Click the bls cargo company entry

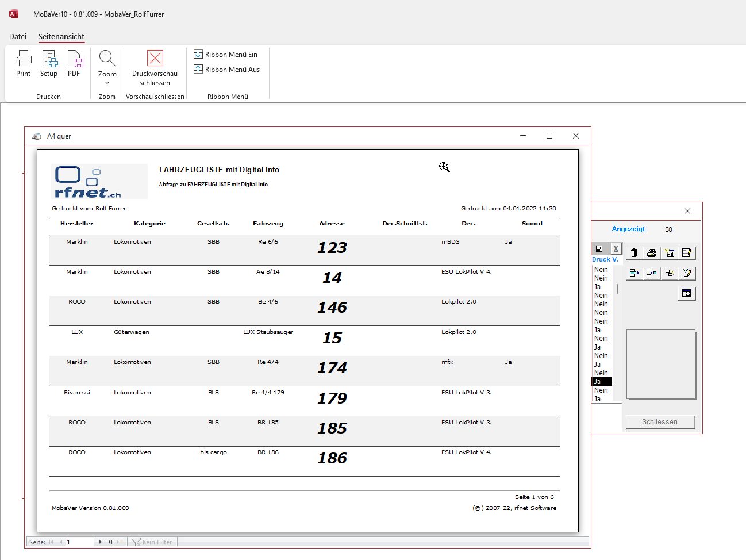point(213,452)
